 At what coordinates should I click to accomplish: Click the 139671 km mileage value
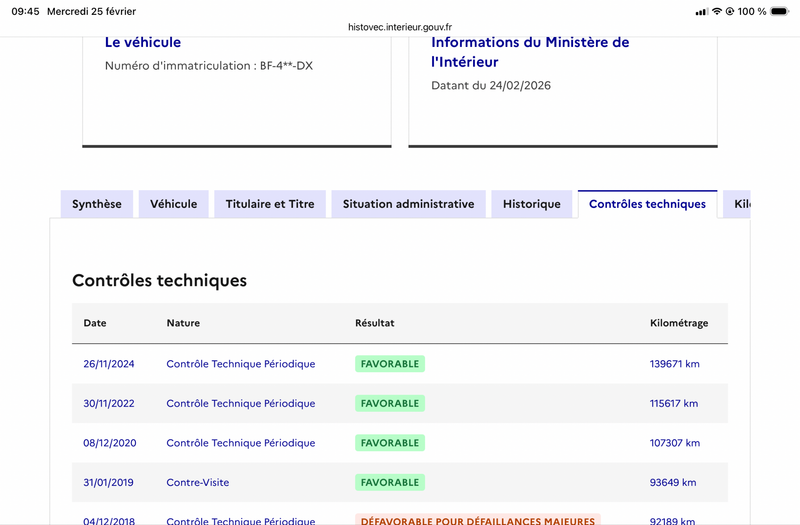click(x=675, y=364)
